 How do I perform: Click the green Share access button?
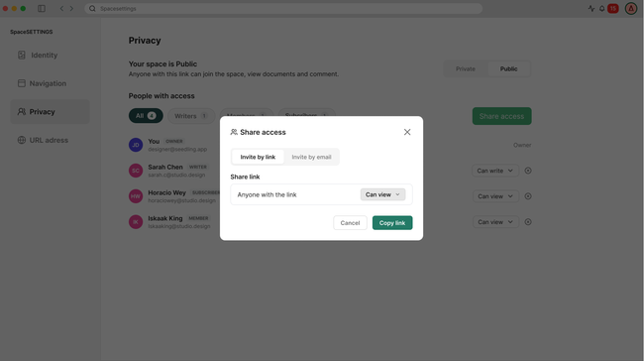pyautogui.click(x=501, y=116)
